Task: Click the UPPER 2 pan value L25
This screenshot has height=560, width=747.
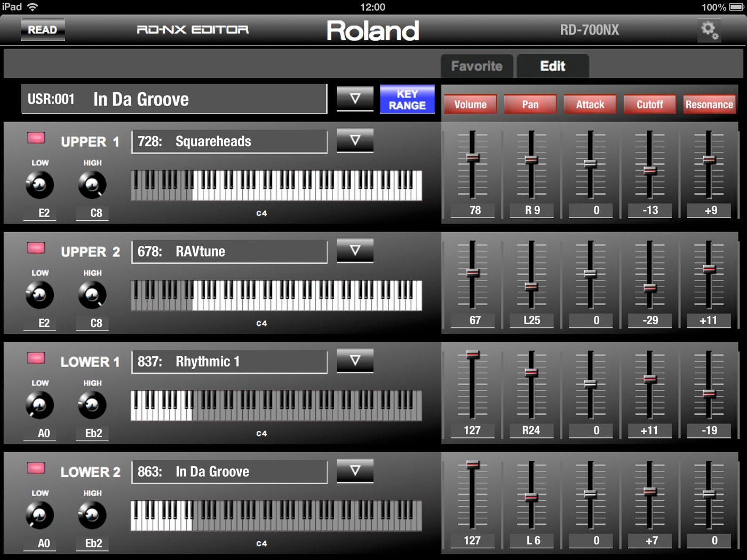Action: tap(532, 321)
